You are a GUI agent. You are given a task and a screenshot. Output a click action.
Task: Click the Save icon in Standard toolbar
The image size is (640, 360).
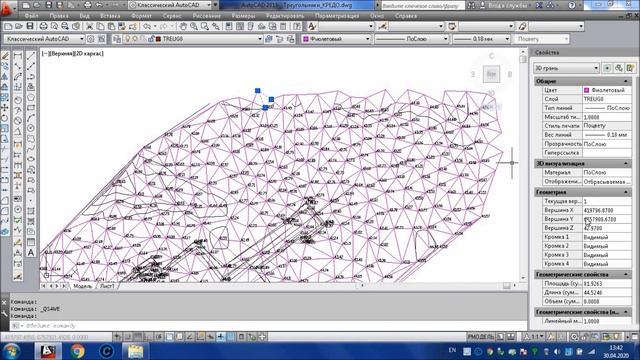pyautogui.click(x=30, y=26)
